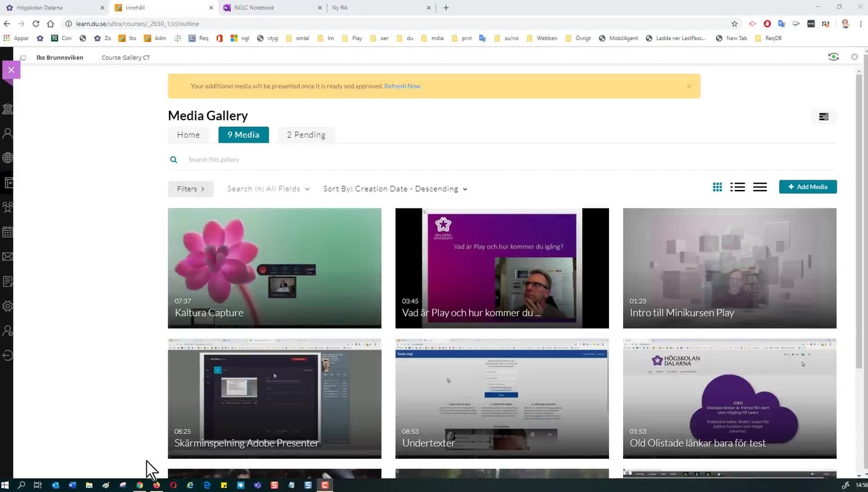Type in Search this gallery field
868x492 pixels.
point(339,159)
